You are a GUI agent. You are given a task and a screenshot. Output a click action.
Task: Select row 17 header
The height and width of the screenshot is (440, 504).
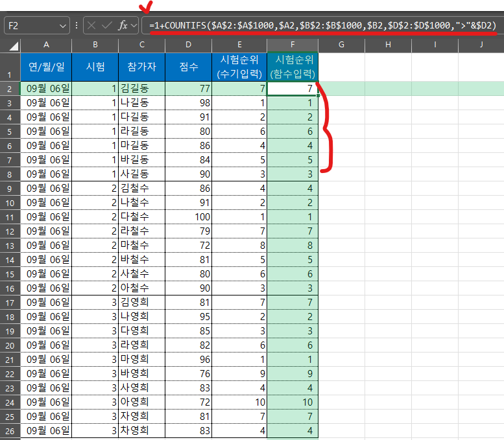tap(10, 303)
